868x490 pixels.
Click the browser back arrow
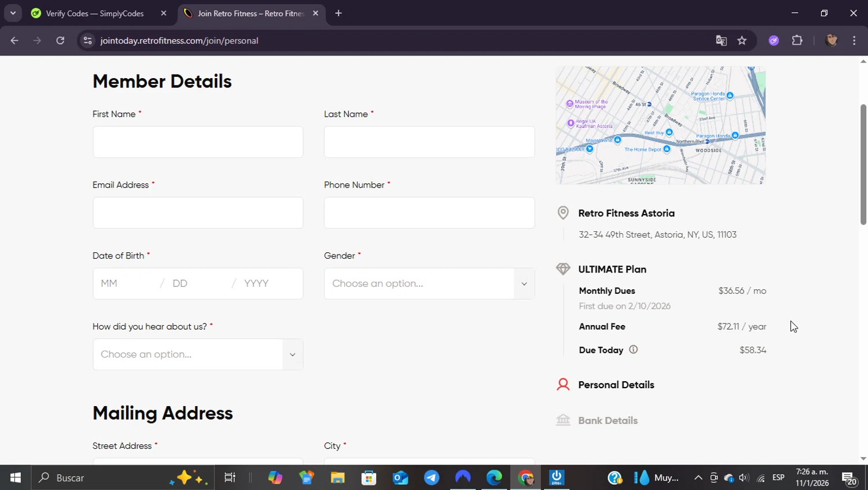coord(14,40)
